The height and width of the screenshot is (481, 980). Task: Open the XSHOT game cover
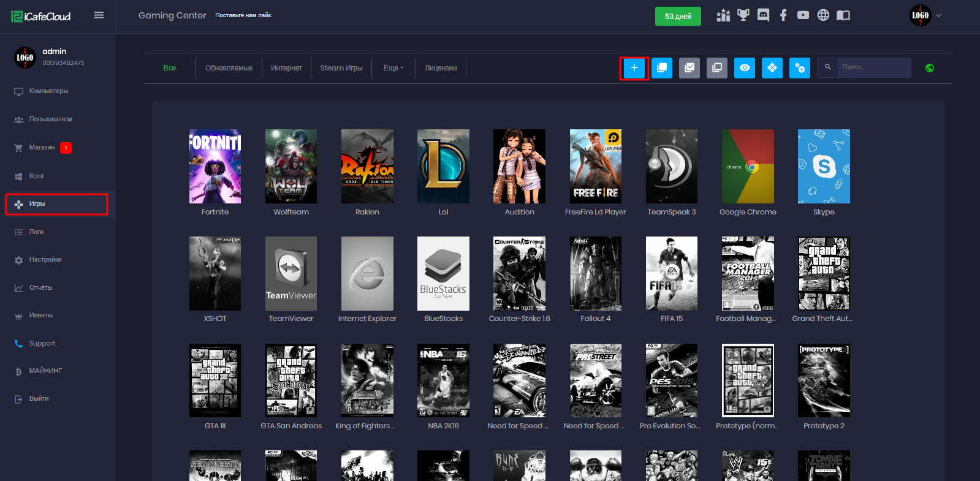(215, 273)
